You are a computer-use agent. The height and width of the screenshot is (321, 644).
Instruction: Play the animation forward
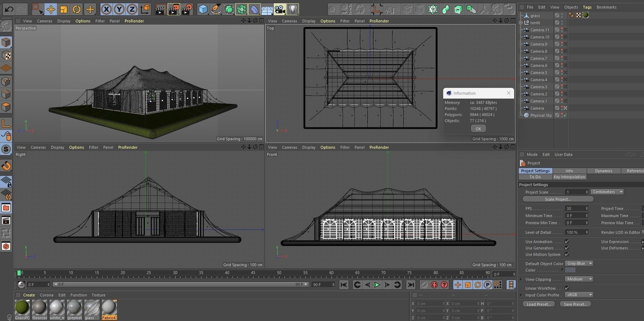[377, 285]
